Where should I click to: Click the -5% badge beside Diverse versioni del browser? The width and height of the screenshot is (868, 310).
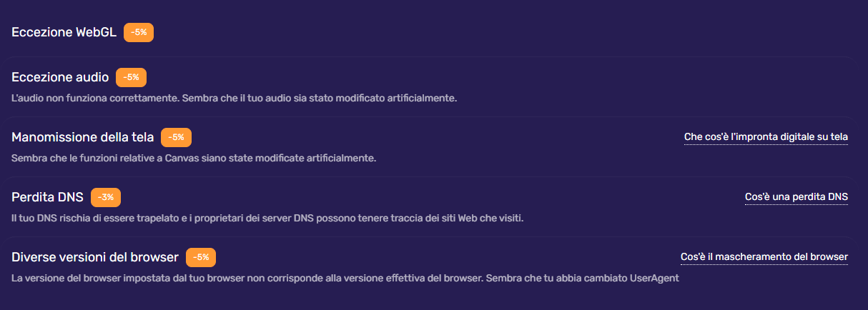pos(201,256)
